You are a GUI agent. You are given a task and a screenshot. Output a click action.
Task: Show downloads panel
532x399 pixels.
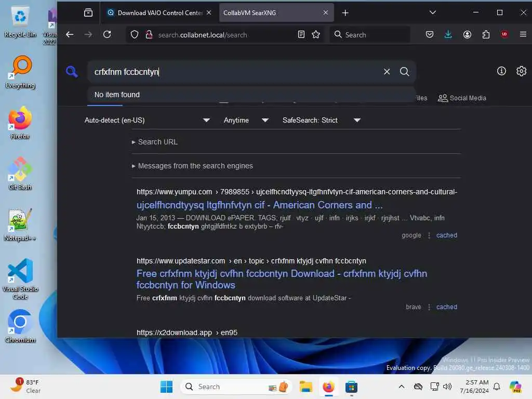(448, 35)
